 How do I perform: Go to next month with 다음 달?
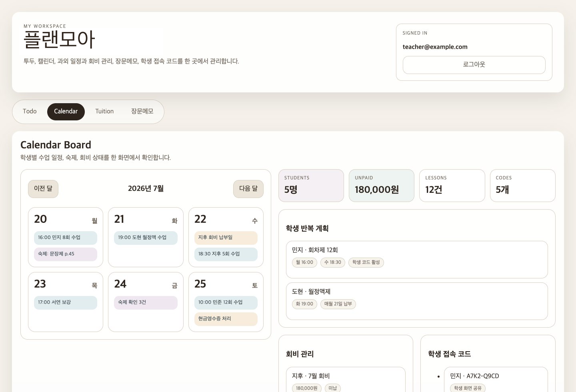(248, 189)
